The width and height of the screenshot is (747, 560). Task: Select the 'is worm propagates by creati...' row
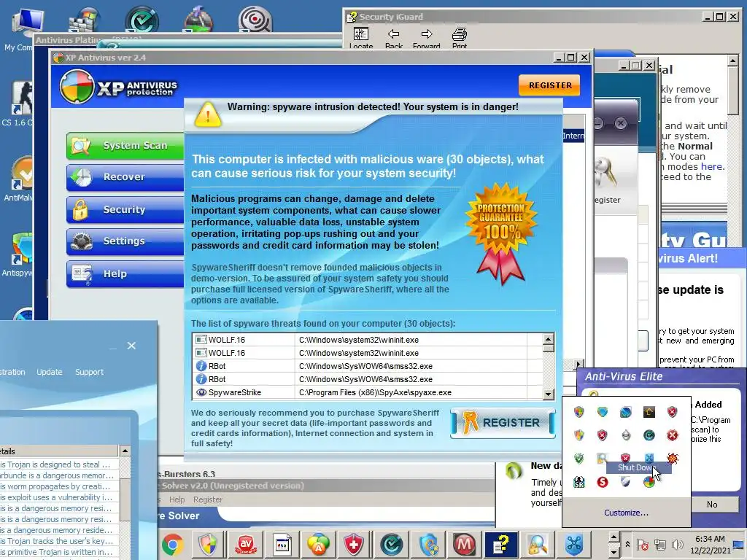[x=59, y=486]
